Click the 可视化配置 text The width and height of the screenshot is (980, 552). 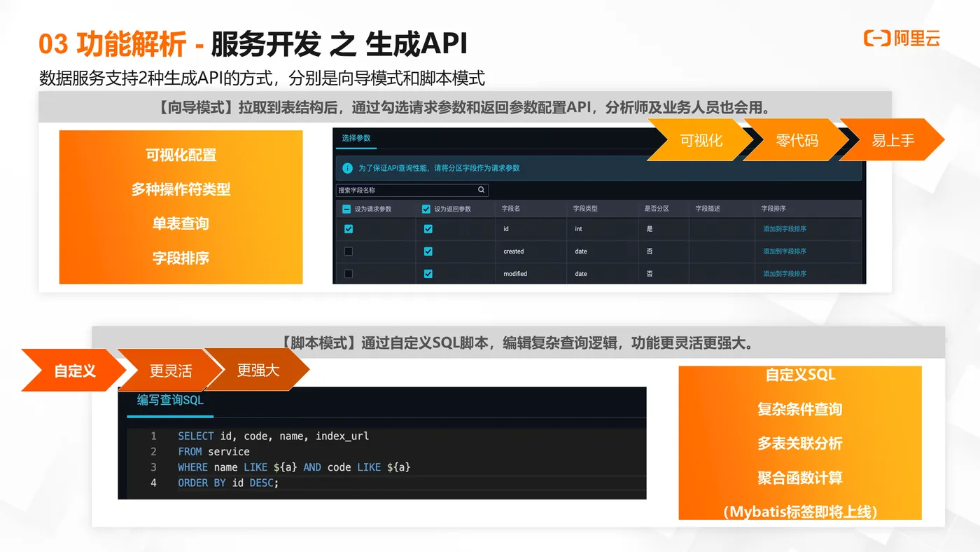(181, 155)
